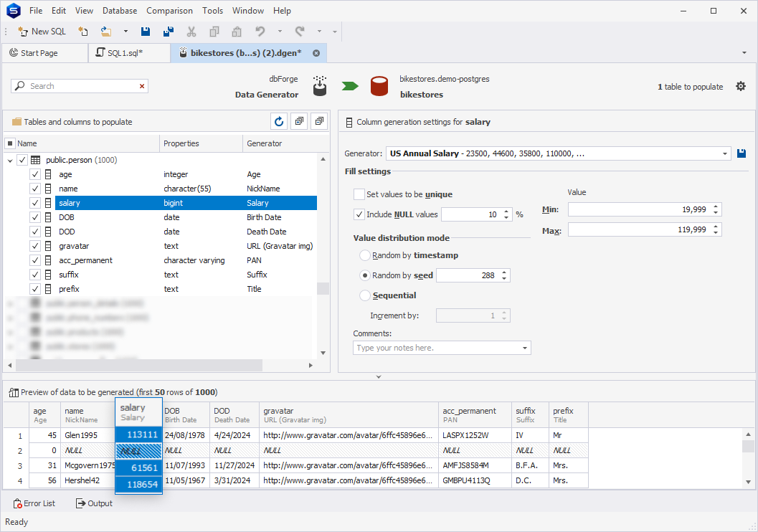Open the Redo history dropdown arrow
Image resolution: width=758 pixels, height=532 pixels.
tap(320, 32)
